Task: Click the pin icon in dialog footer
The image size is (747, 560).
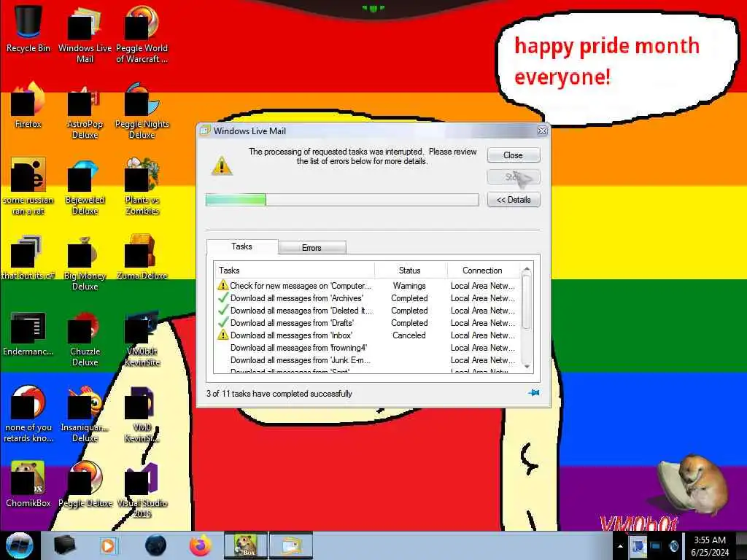Action: click(533, 393)
